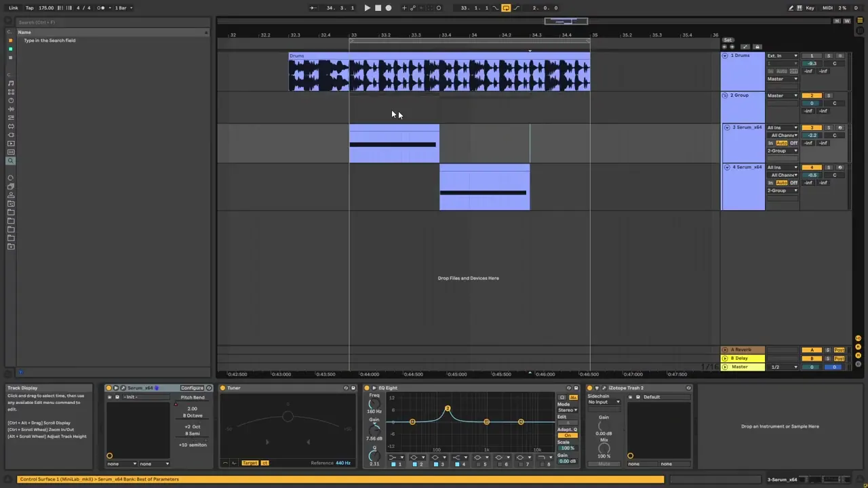This screenshot has width=868, height=488.
Task: Click the Stop transport button
Action: click(x=378, y=8)
